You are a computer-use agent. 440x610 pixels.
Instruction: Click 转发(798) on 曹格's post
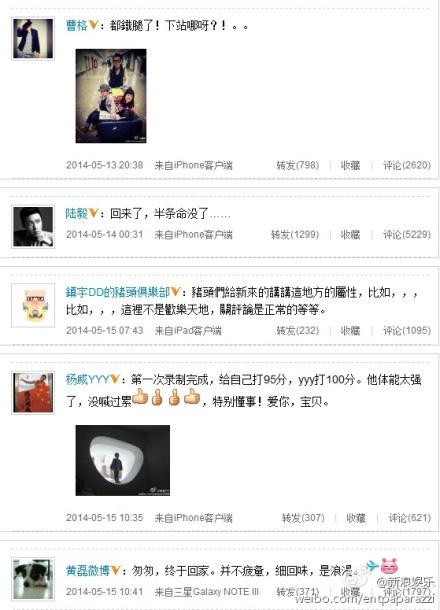click(x=298, y=165)
